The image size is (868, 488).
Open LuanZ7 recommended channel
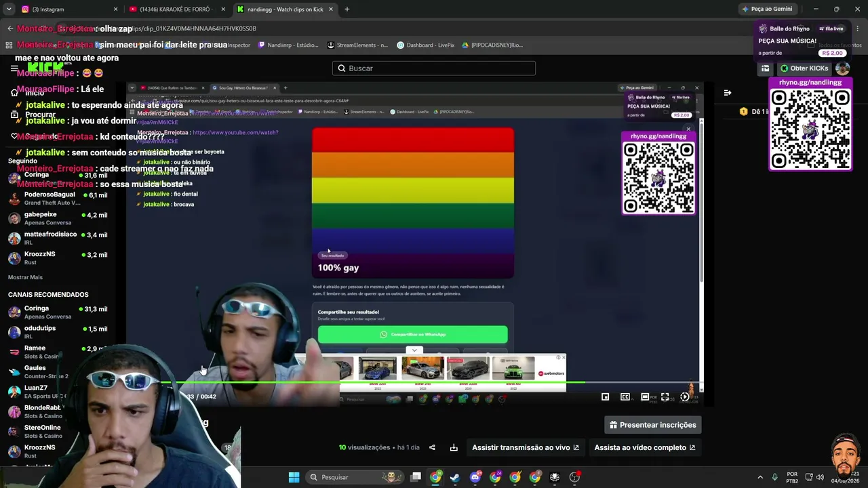point(58,391)
